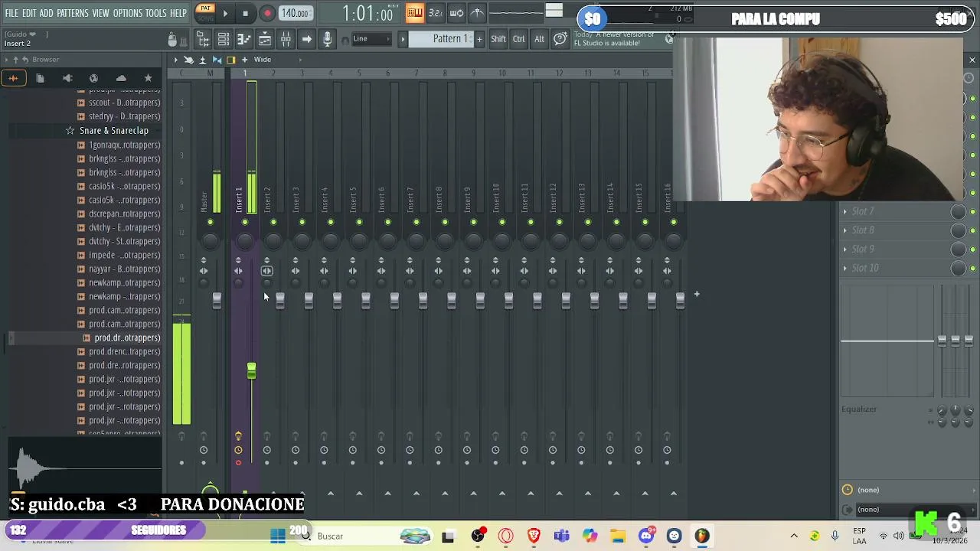Viewport: 980px width, 551px height.
Task: Click the arrow tempo-tapper toolbar icon
Action: [306, 39]
